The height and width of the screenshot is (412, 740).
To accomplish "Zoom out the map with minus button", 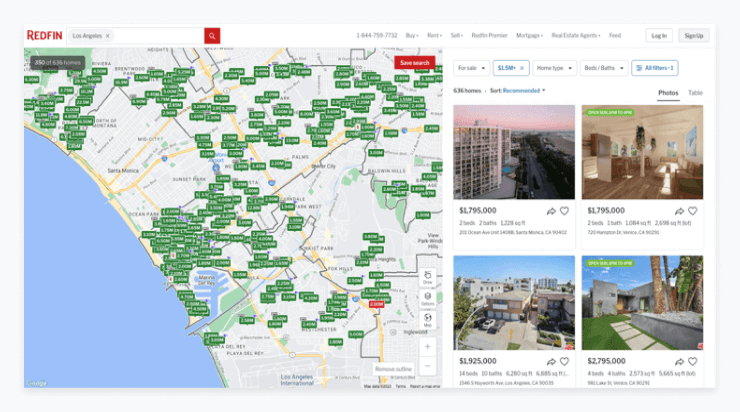I will coord(427,366).
